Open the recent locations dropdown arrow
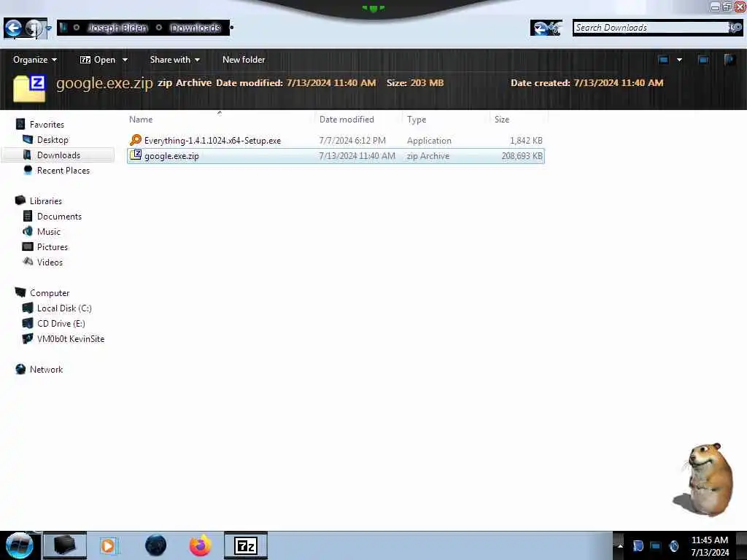Image resolution: width=747 pixels, height=560 pixels. coord(49,28)
